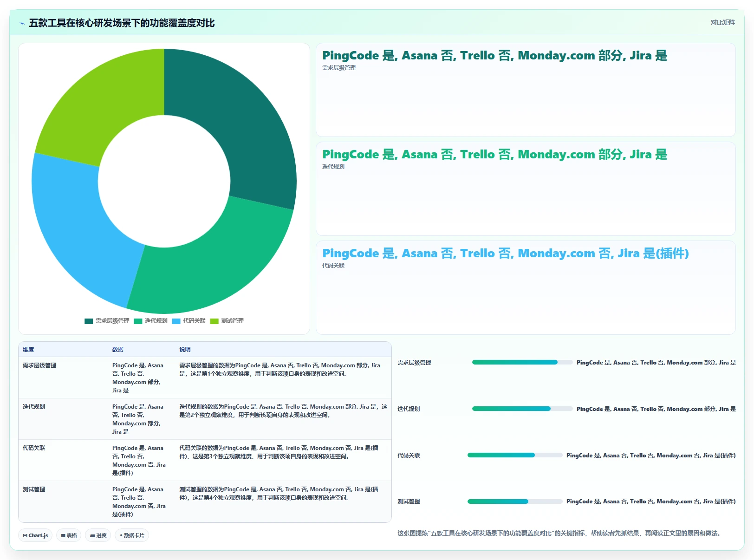
Task: Click the 代码关联 progress bar
Action: [x=515, y=455]
